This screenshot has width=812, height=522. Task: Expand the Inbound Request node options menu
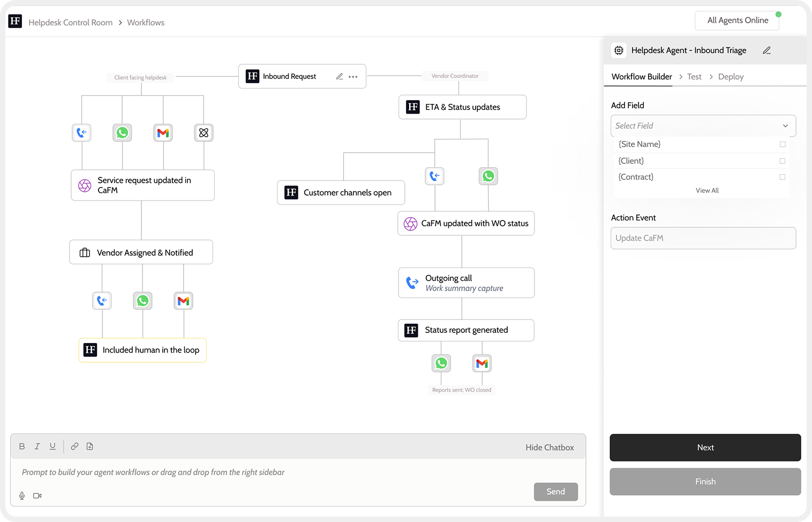pyautogui.click(x=353, y=76)
